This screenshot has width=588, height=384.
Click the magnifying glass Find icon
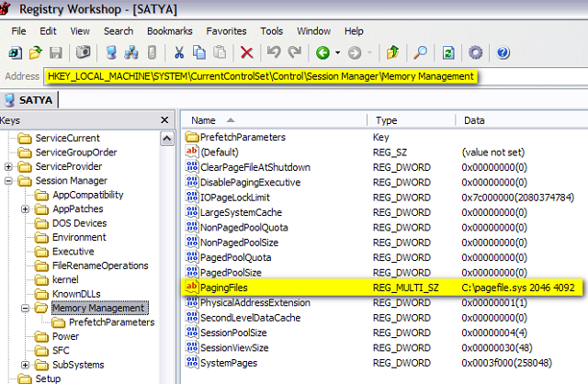pos(421,53)
